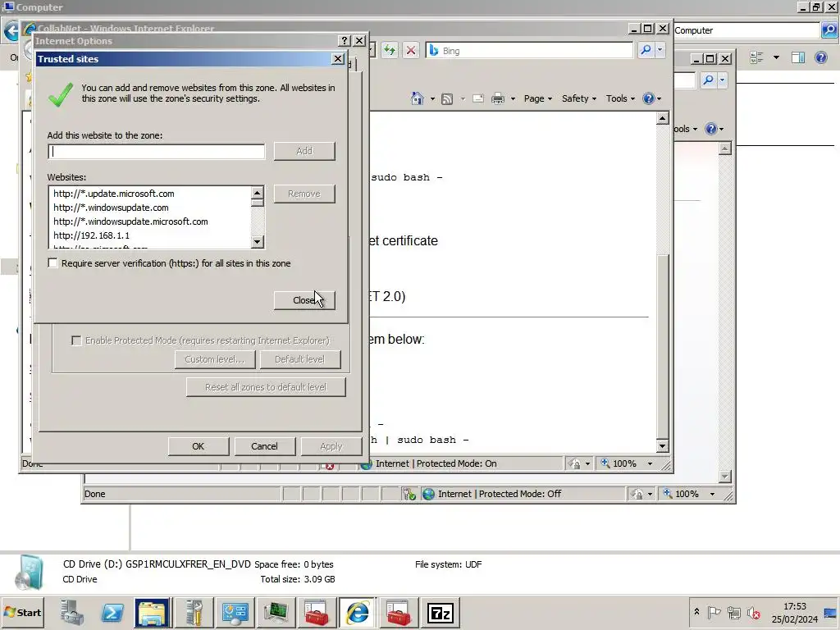This screenshot has width=840, height=630.
Task: Open zoom level dropdown in rear IE status bar
Action: (712, 494)
